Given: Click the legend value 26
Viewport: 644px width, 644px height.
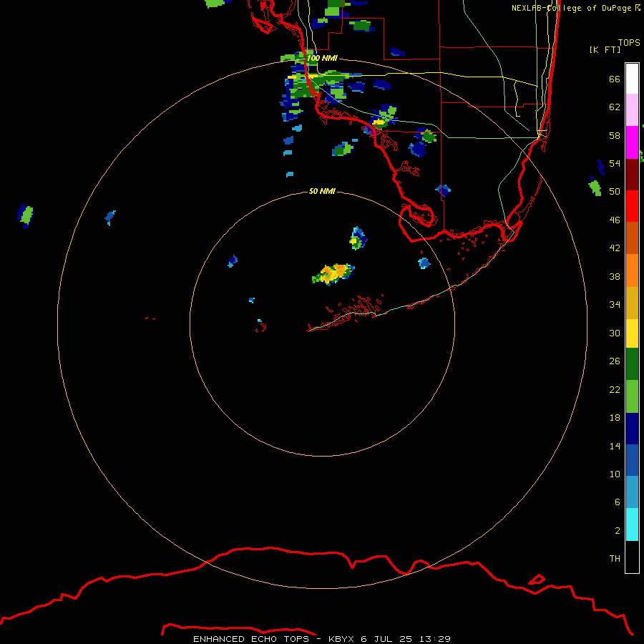Looking at the screenshot, I should [615, 361].
